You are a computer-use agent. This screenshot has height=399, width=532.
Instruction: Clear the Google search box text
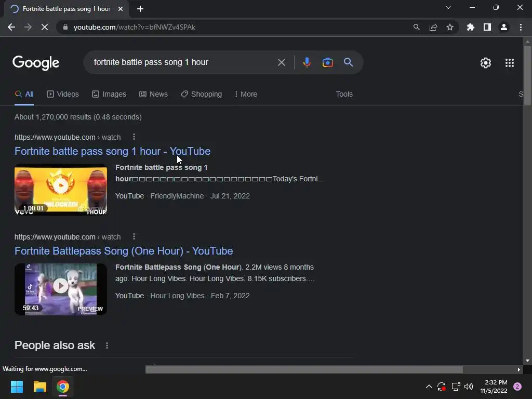click(x=281, y=62)
